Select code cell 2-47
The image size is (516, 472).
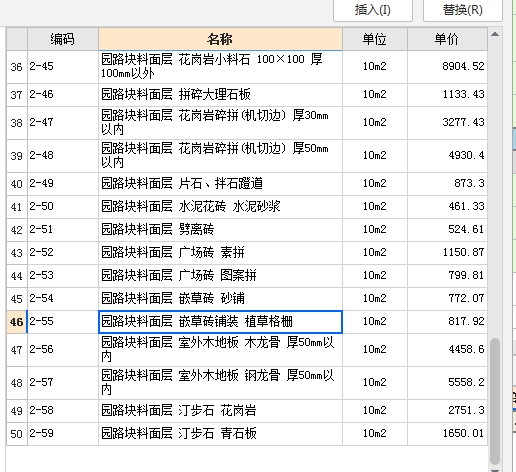click(x=63, y=123)
